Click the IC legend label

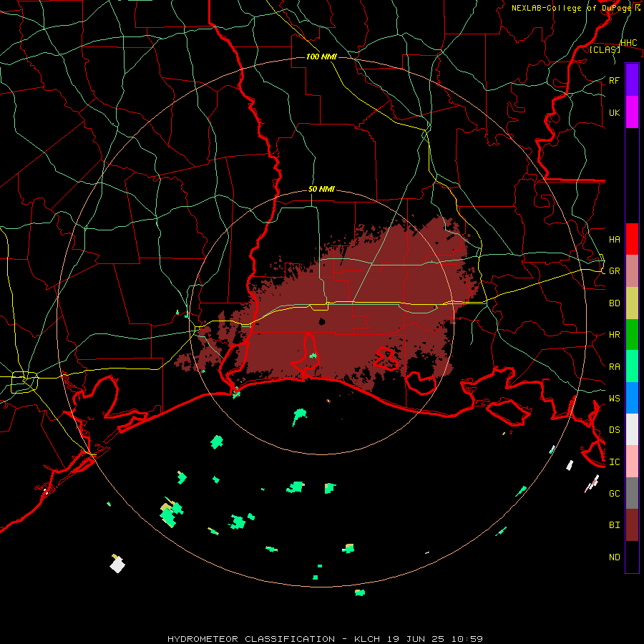(614, 462)
